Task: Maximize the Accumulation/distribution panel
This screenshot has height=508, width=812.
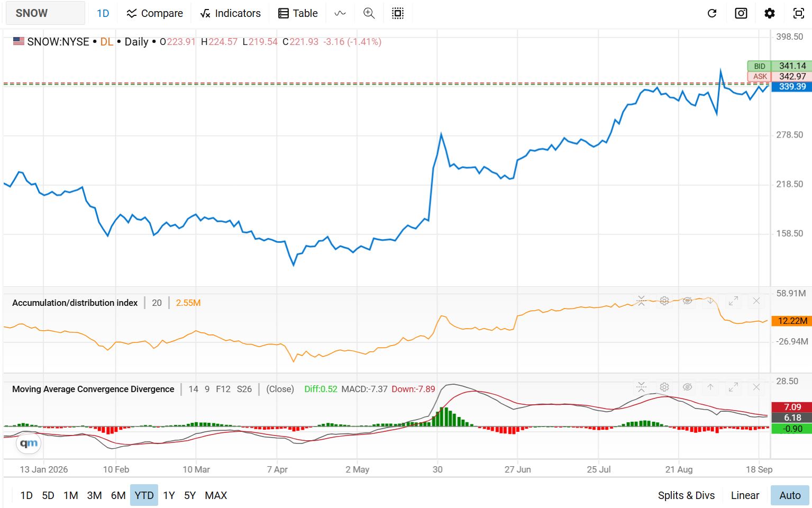Action: pyautogui.click(x=733, y=301)
